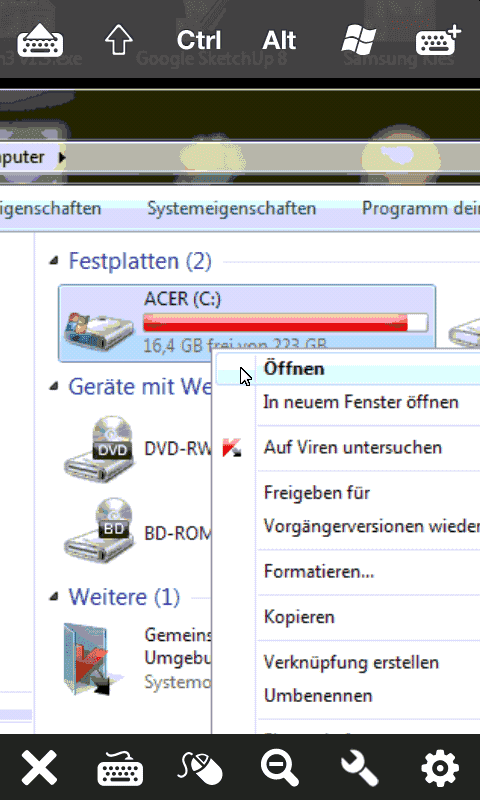Switch the mouse pointer mode icon
480x800 pixels.
coord(200,768)
